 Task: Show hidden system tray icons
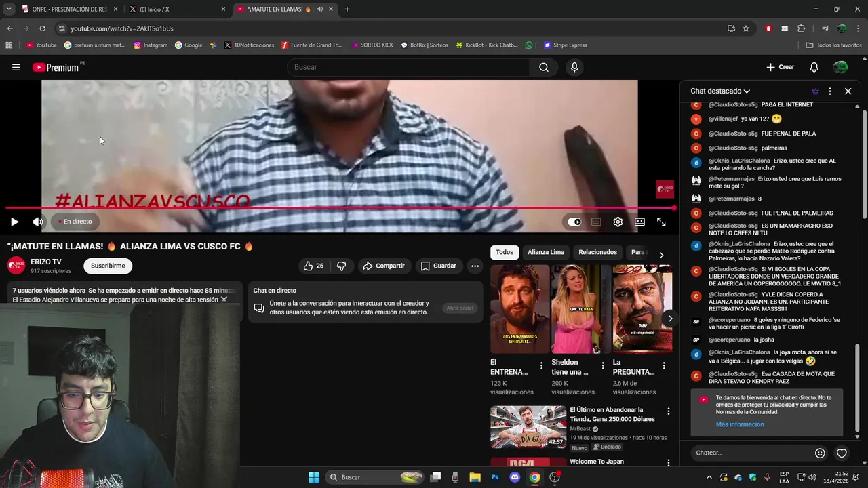point(709,477)
